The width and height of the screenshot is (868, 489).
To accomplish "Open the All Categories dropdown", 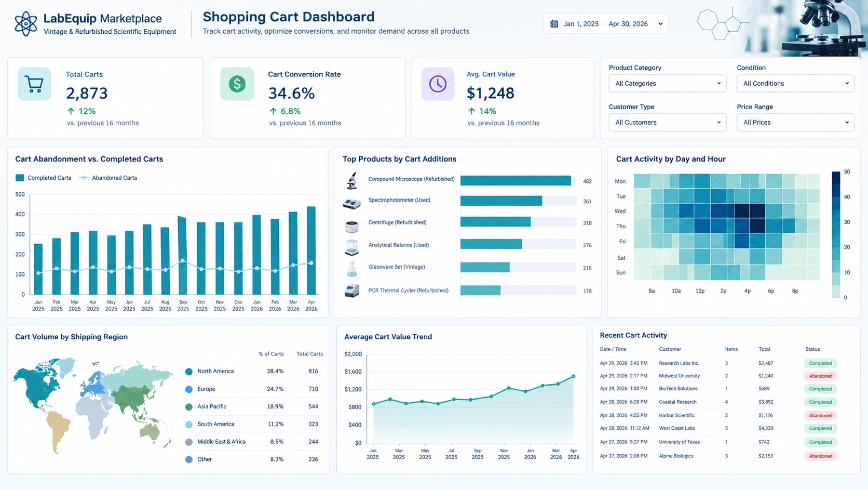I will 668,84.
